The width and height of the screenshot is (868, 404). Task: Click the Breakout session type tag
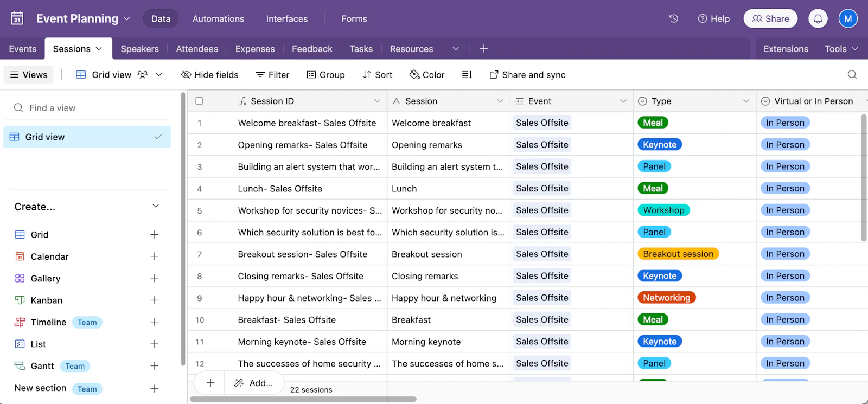click(x=678, y=254)
